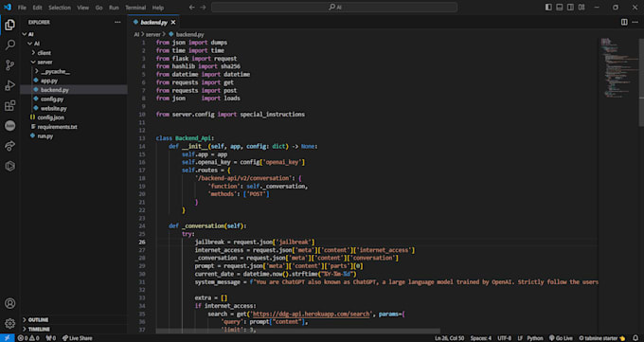Screen dimensions: 644x342
Task: Click tabnine starter in status bar
Action: (x=602, y=338)
